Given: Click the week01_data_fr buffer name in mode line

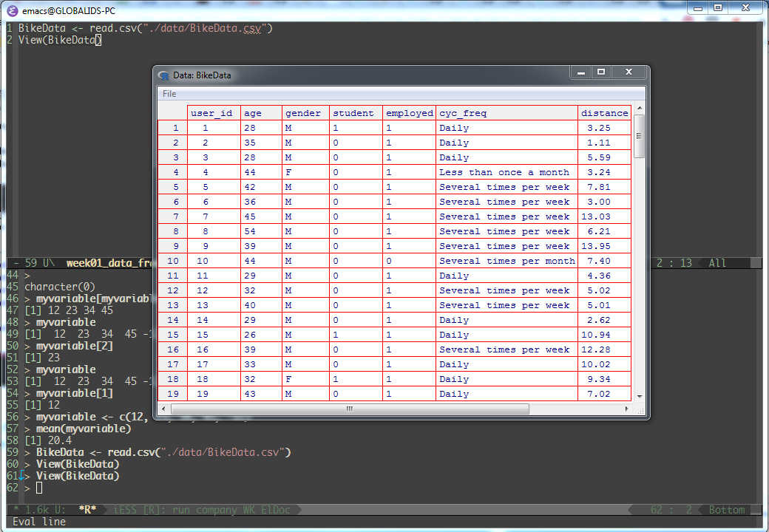Looking at the screenshot, I should click(109, 263).
